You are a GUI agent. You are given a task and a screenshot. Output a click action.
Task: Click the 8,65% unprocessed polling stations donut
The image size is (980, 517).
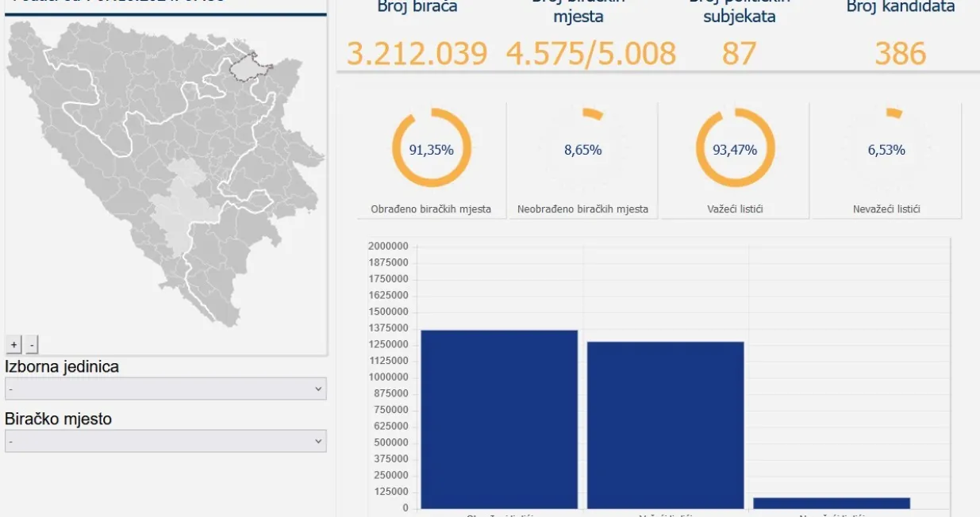pyautogui.click(x=582, y=149)
